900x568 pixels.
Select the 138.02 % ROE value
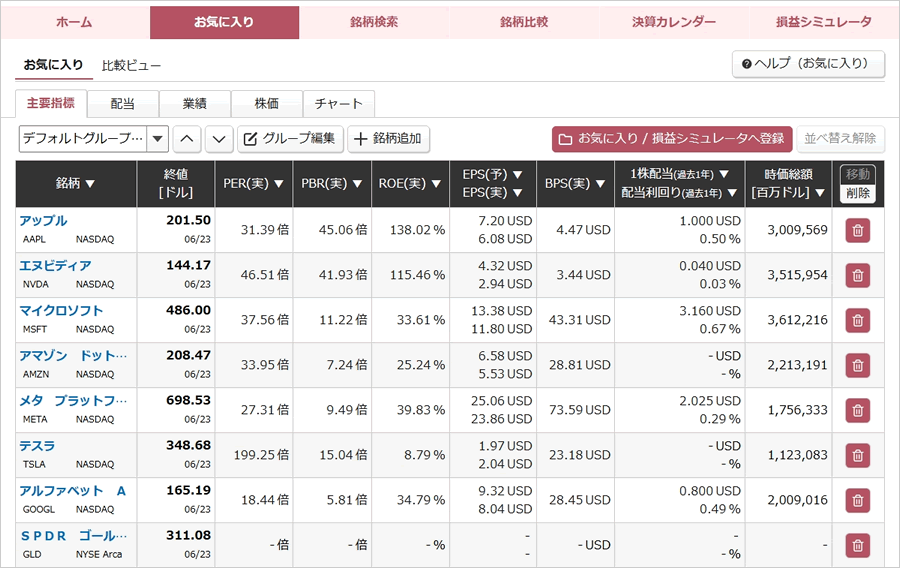(417, 230)
